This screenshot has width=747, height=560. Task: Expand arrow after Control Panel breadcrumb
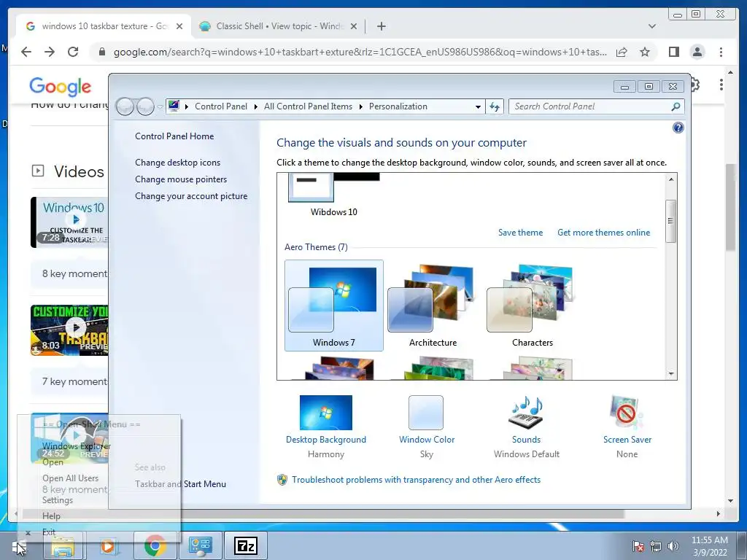click(x=256, y=106)
